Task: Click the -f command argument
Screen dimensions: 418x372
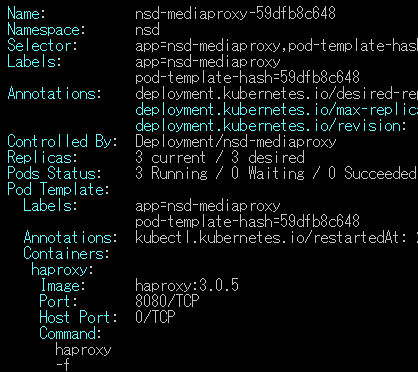Action: pyautogui.click(x=62, y=365)
